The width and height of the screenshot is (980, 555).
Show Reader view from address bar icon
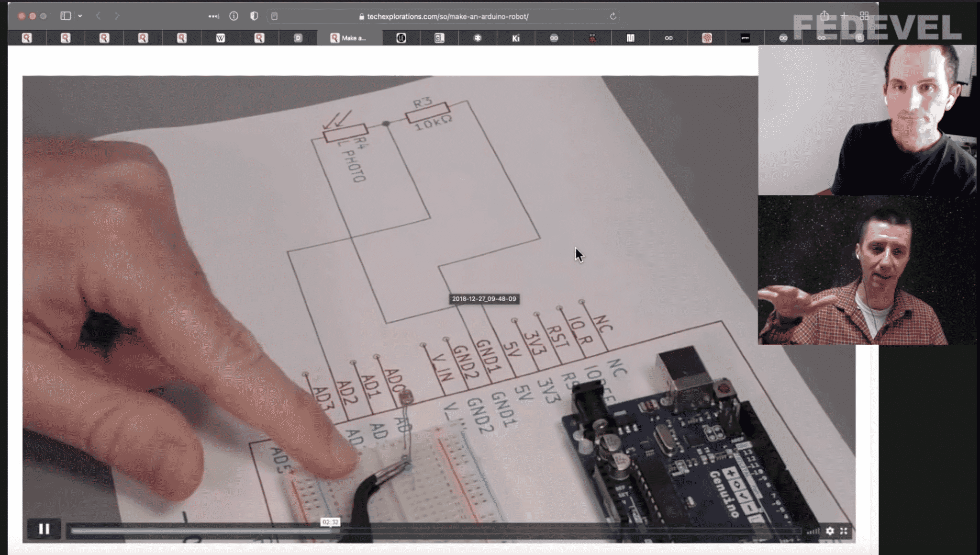pyautogui.click(x=275, y=16)
